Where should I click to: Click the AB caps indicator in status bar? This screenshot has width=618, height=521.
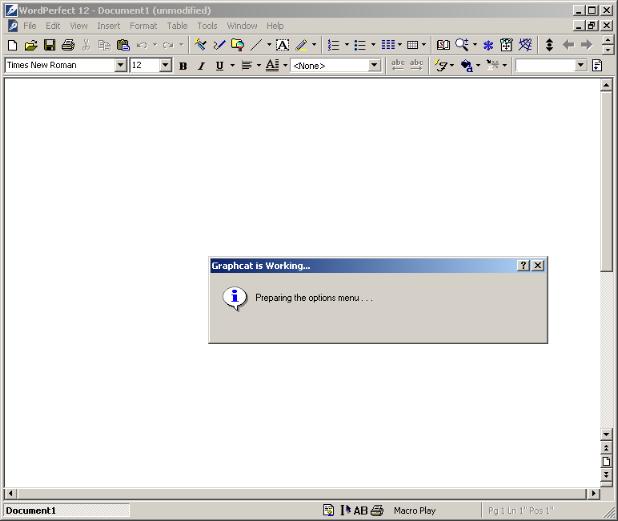361,511
